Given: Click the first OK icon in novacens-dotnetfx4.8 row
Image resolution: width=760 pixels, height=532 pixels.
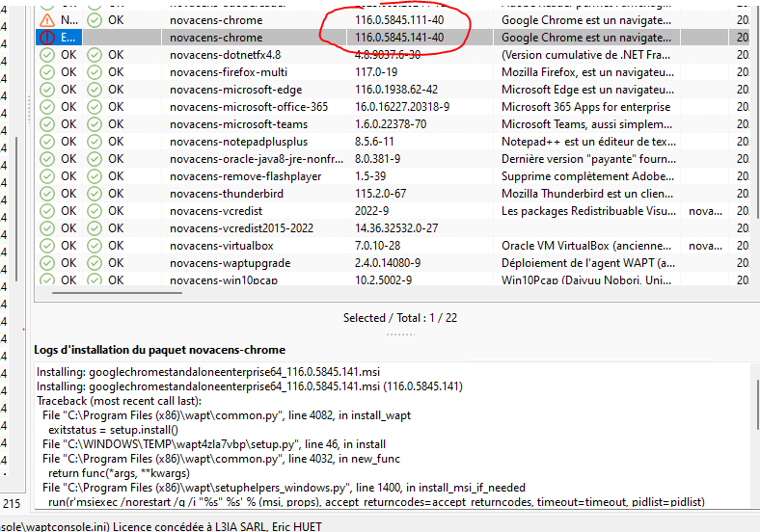Looking at the screenshot, I should pyautogui.click(x=47, y=55).
